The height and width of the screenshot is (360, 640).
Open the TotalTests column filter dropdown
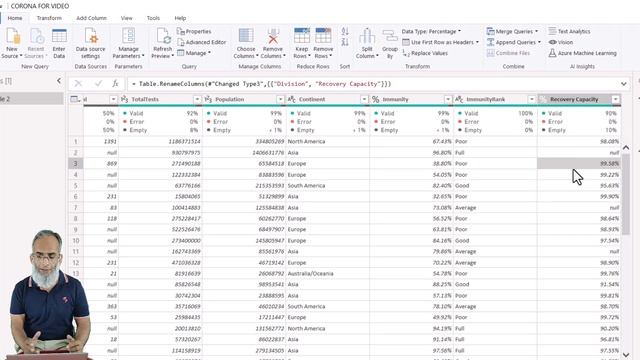[x=197, y=99]
